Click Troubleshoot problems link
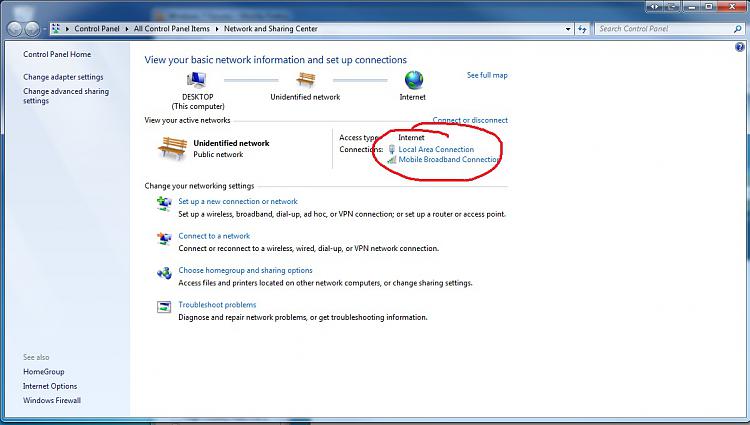This screenshot has height=425, width=750. click(x=217, y=305)
